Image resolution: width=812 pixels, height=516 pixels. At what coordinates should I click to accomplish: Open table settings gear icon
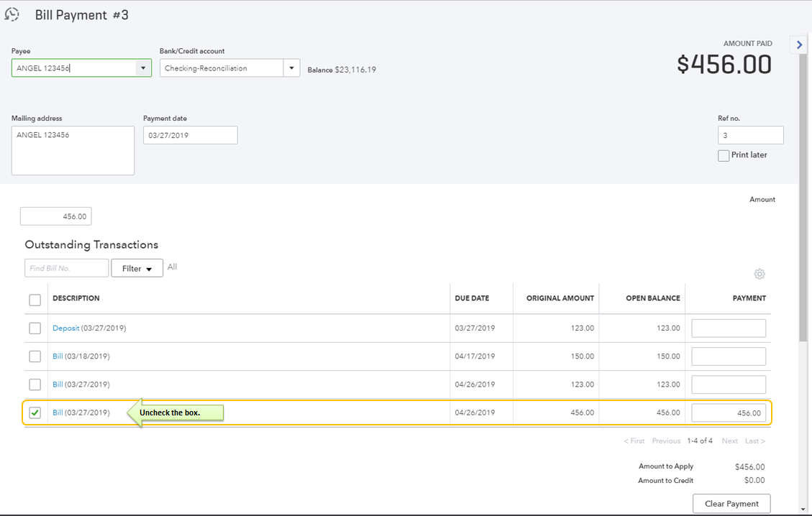(759, 274)
